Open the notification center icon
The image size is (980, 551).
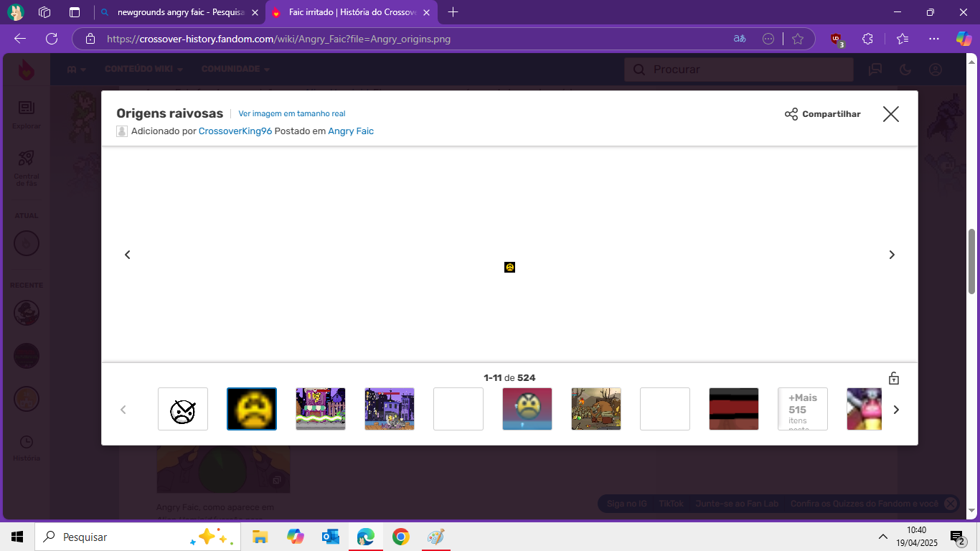coord(957,537)
